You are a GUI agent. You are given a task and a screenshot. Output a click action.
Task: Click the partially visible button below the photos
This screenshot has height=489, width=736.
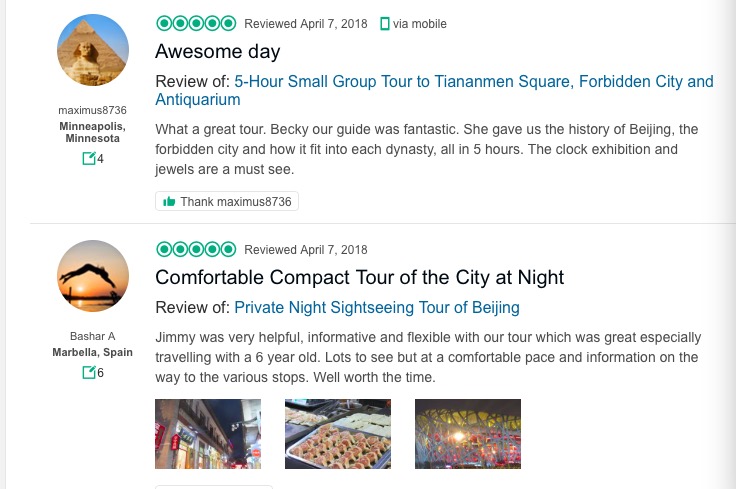tap(214, 486)
